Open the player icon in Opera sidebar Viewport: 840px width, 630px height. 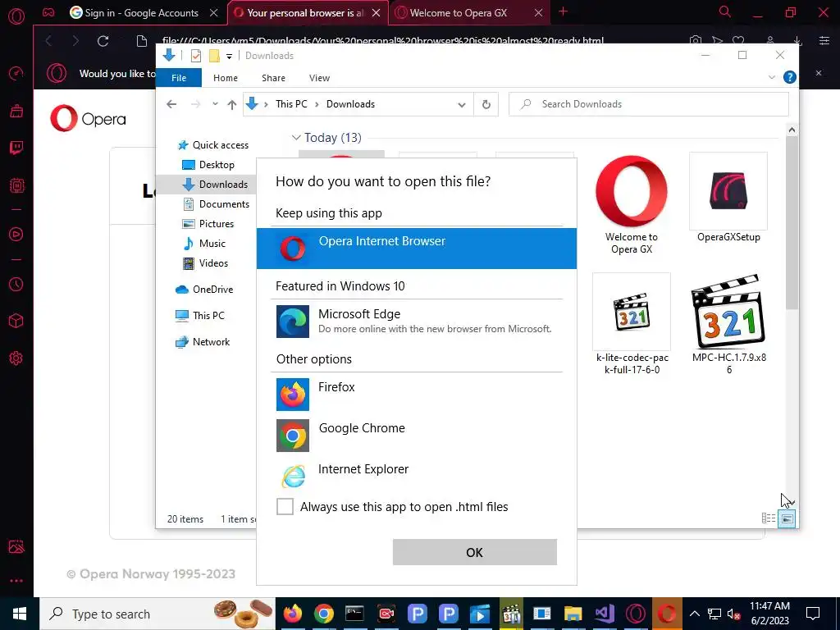[16, 234]
